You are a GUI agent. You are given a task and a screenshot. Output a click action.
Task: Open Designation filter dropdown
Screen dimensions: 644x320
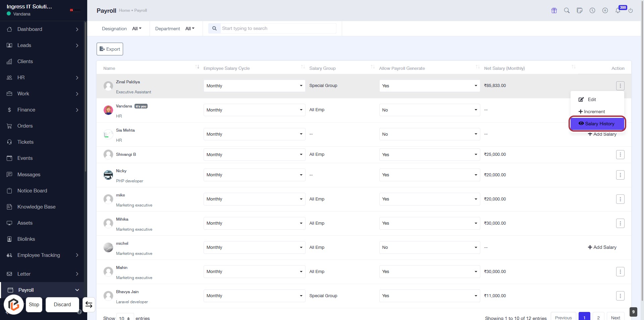coord(137,29)
